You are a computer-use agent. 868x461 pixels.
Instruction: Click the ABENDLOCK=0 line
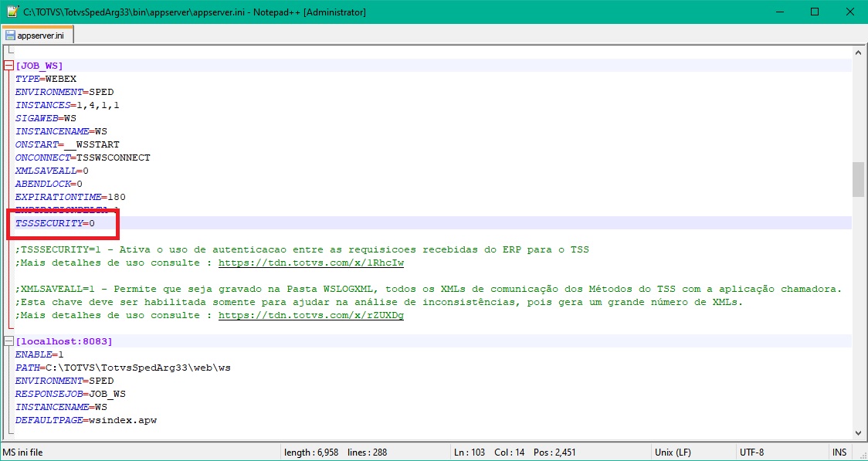(x=49, y=184)
